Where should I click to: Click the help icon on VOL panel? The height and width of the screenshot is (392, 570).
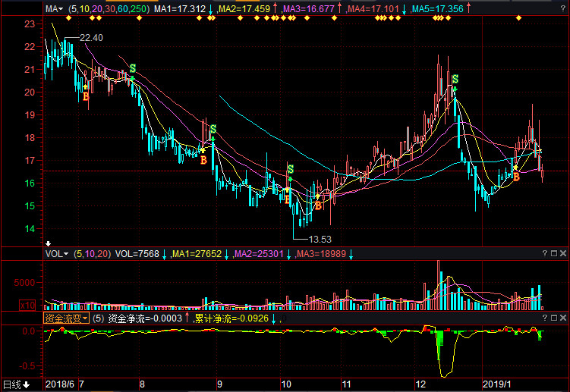click(544, 254)
